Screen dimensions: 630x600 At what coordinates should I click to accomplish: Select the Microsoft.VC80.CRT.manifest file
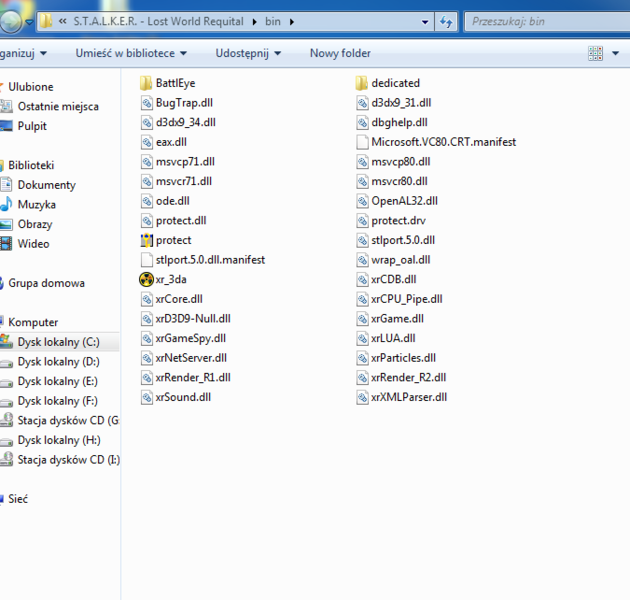pos(442,142)
